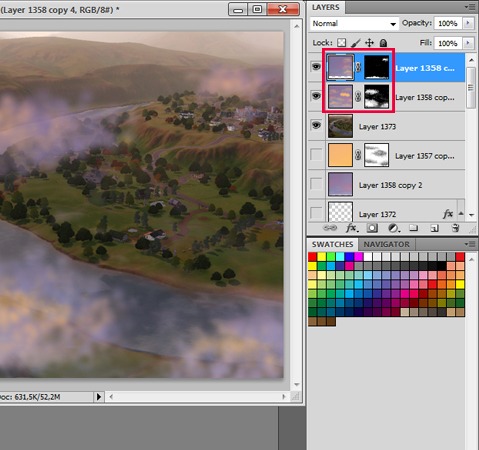The image size is (479, 450).
Task: Collapse the effects arrow on Layer 1372
Action: point(461,213)
